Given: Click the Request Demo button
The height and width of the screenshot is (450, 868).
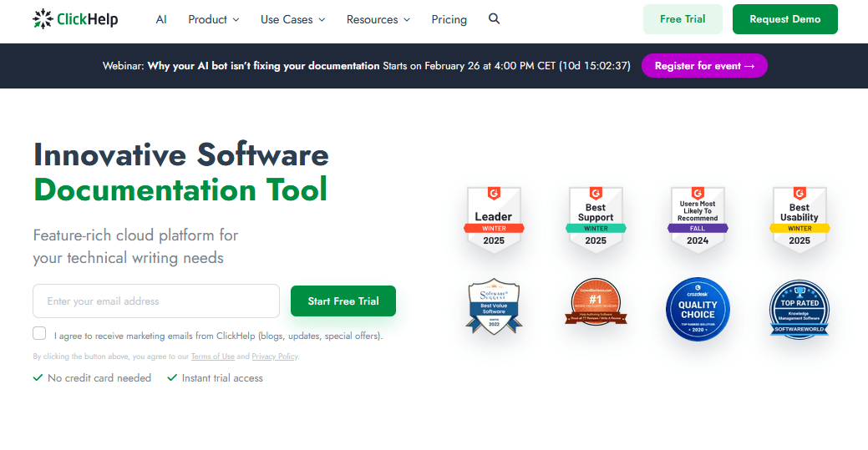Looking at the screenshot, I should (785, 19).
